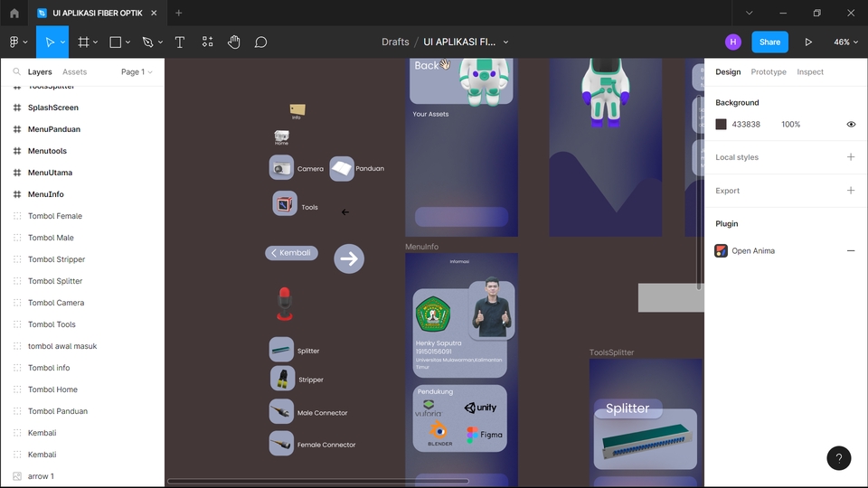The height and width of the screenshot is (488, 868).
Task: Open Pen tool options dropdown arrow
Action: tap(161, 42)
